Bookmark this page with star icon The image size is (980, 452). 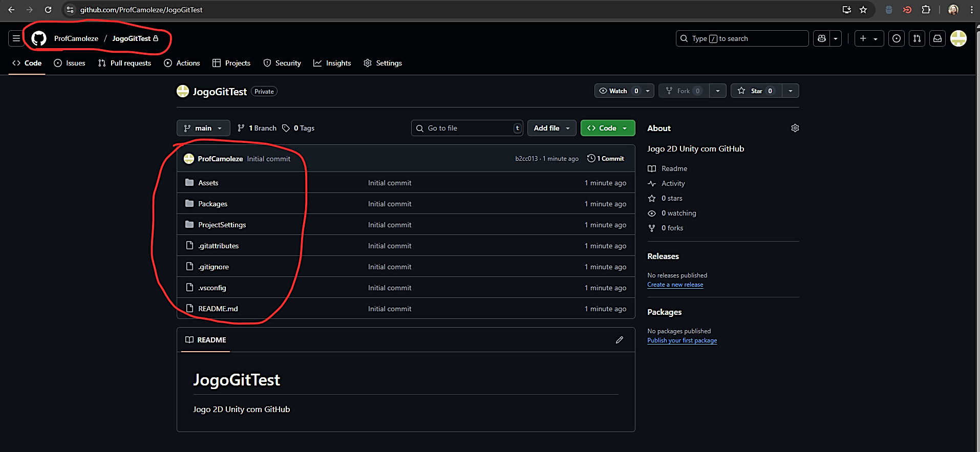tap(863, 10)
